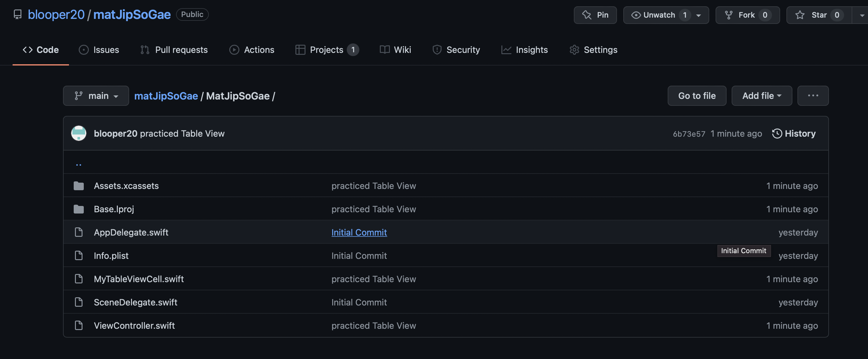Viewport: 868px width, 359px height.
Task: Open SceneDelegate.swift file
Action: [135, 302]
